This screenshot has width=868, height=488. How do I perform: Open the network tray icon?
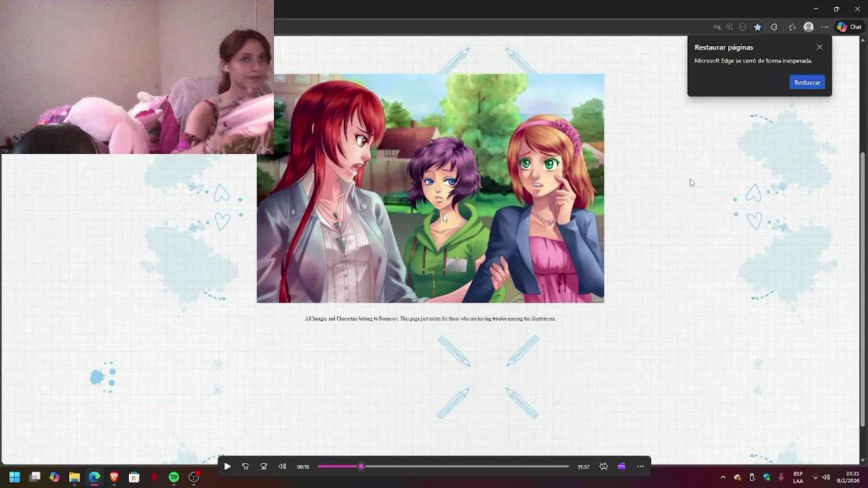[815, 477]
